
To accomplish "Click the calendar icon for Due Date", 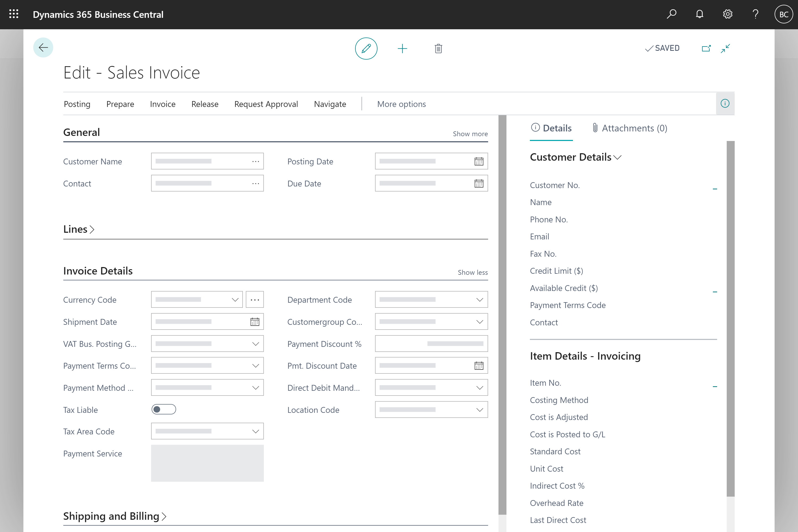I will pyautogui.click(x=479, y=184).
